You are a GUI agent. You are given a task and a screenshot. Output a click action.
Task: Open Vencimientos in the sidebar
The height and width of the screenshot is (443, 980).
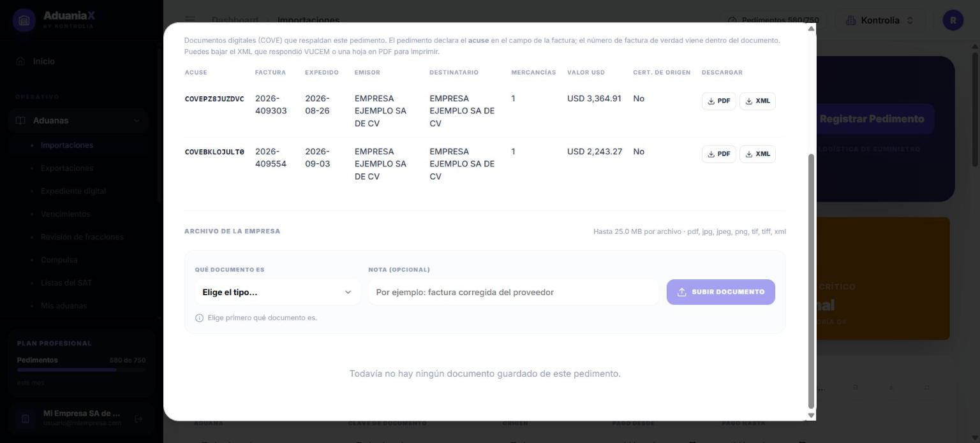(x=66, y=214)
